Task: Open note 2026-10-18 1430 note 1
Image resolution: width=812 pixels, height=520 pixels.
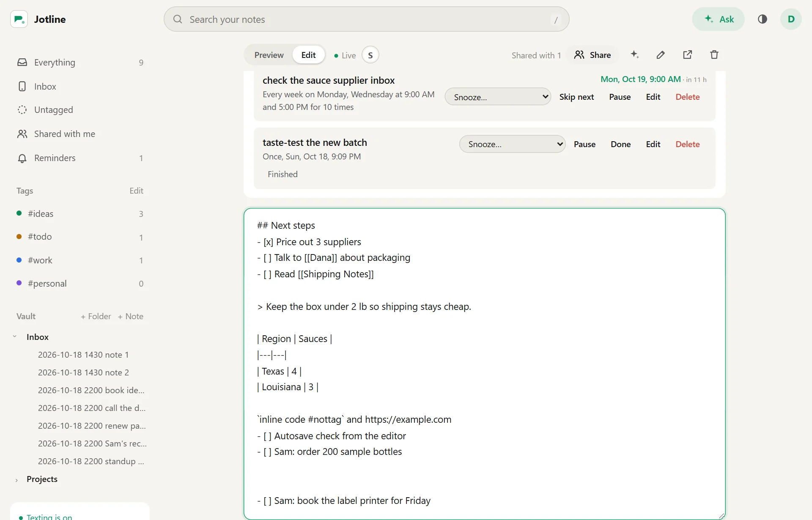Action: [x=83, y=355]
